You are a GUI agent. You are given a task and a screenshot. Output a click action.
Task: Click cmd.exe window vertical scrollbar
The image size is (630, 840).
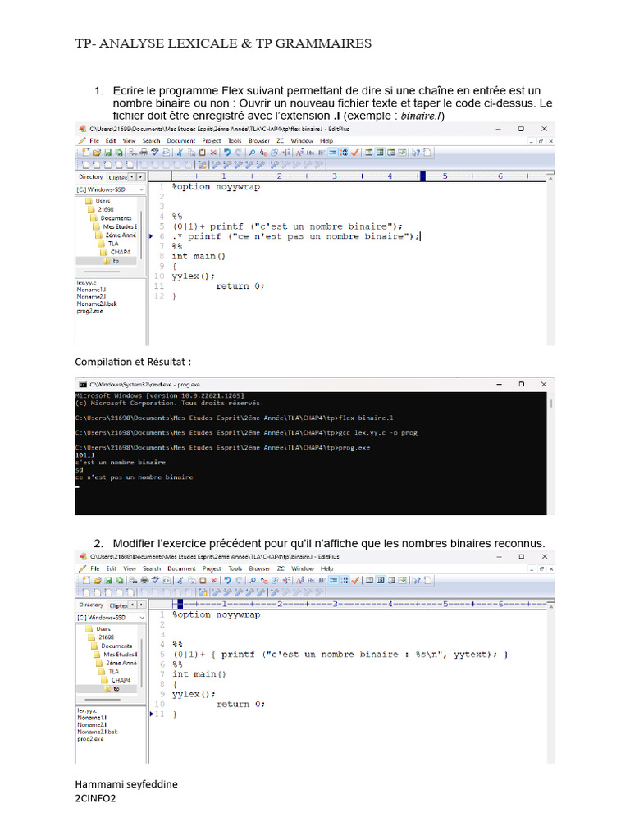click(550, 453)
